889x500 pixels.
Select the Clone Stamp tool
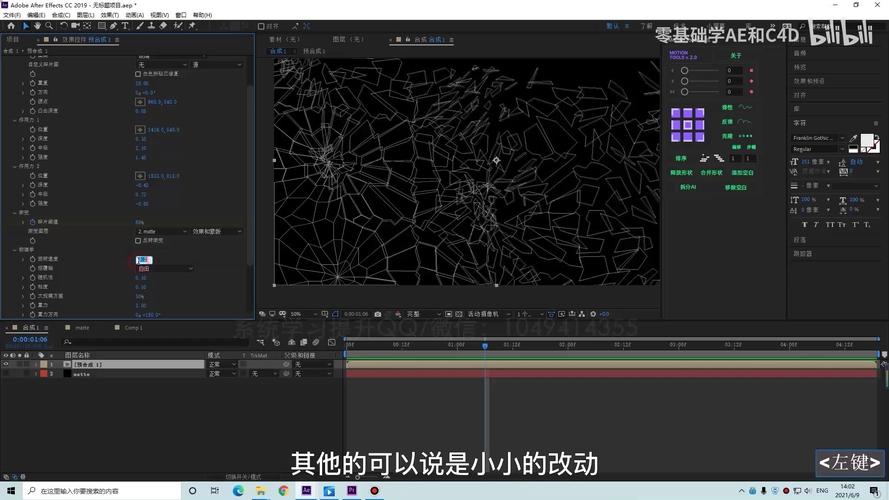point(151,26)
